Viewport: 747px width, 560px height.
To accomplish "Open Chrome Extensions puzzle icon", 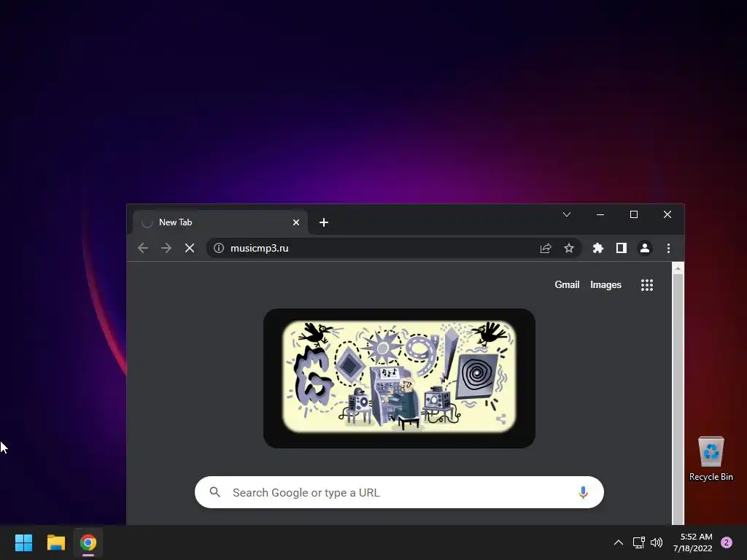I will 598,248.
